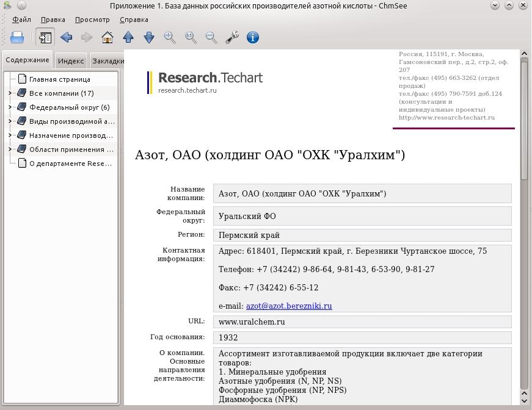This screenshot has height=410, width=532.
Task: Select Федеральный округ (6) book entry
Action: (70, 107)
